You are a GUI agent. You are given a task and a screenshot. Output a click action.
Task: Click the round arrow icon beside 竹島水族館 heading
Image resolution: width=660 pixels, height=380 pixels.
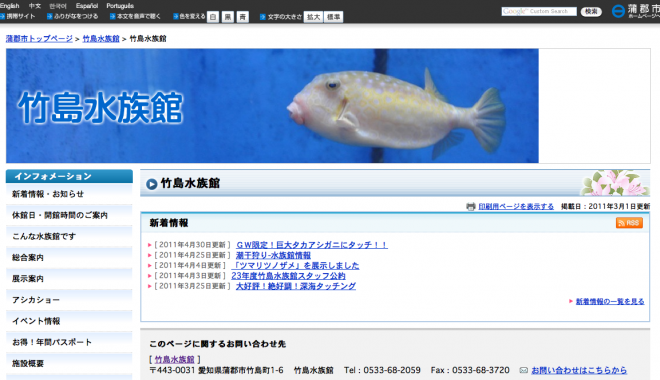point(152,184)
